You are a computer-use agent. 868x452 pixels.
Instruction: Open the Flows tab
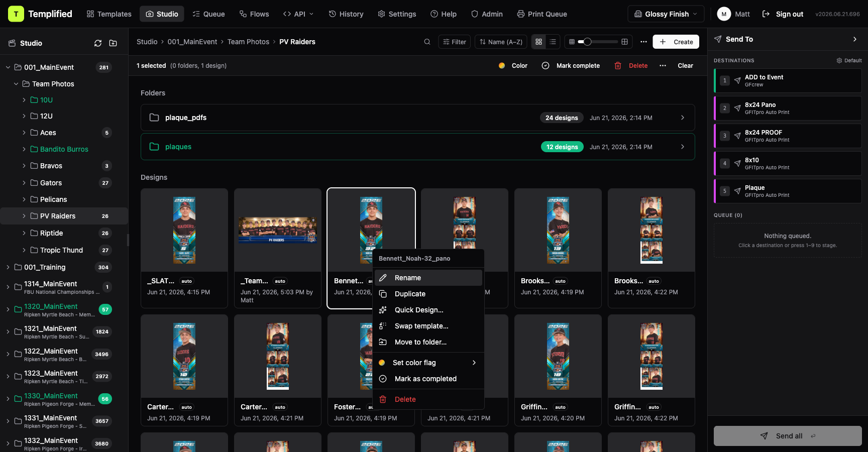pos(254,14)
